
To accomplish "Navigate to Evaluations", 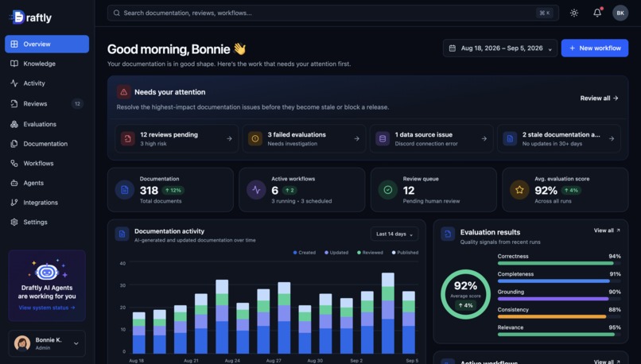I will point(47,124).
